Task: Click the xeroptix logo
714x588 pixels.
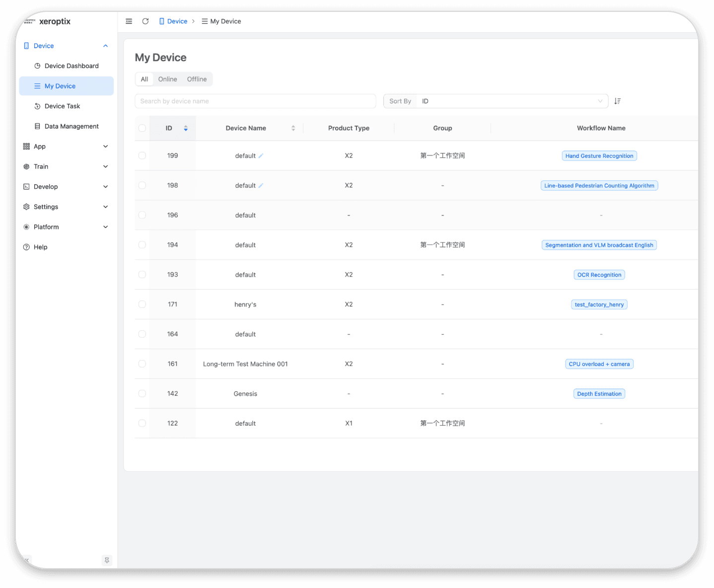Action: (48, 21)
